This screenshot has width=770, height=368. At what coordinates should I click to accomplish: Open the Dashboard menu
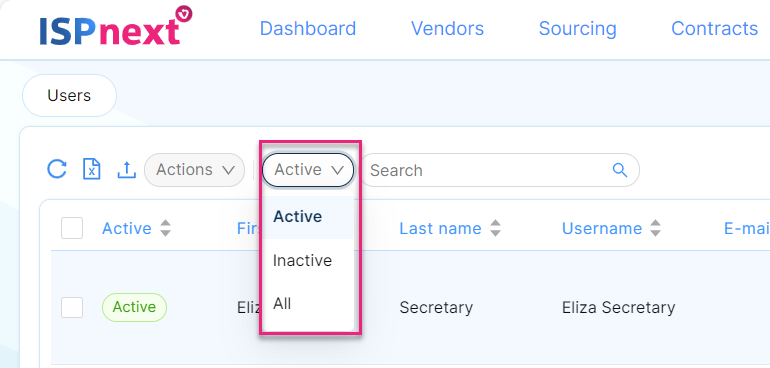(308, 28)
